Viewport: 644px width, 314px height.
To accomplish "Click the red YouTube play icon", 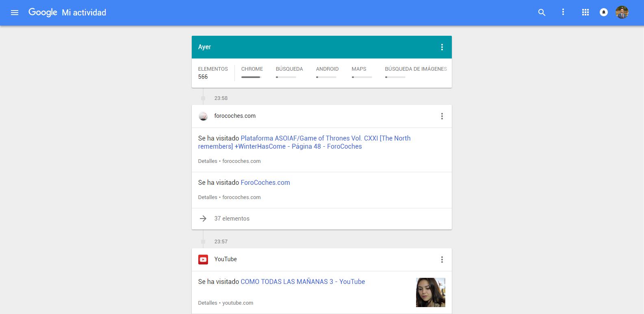I will click(x=203, y=260).
